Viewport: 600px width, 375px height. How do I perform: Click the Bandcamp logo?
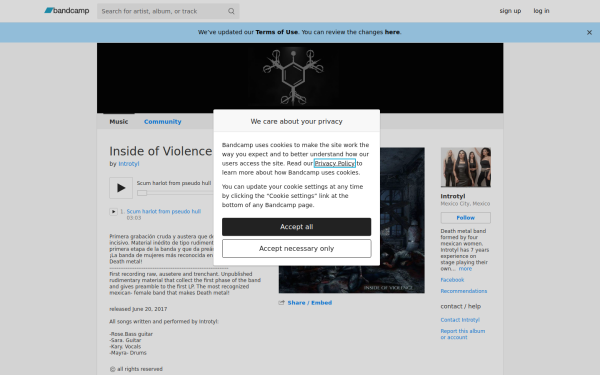click(67, 11)
